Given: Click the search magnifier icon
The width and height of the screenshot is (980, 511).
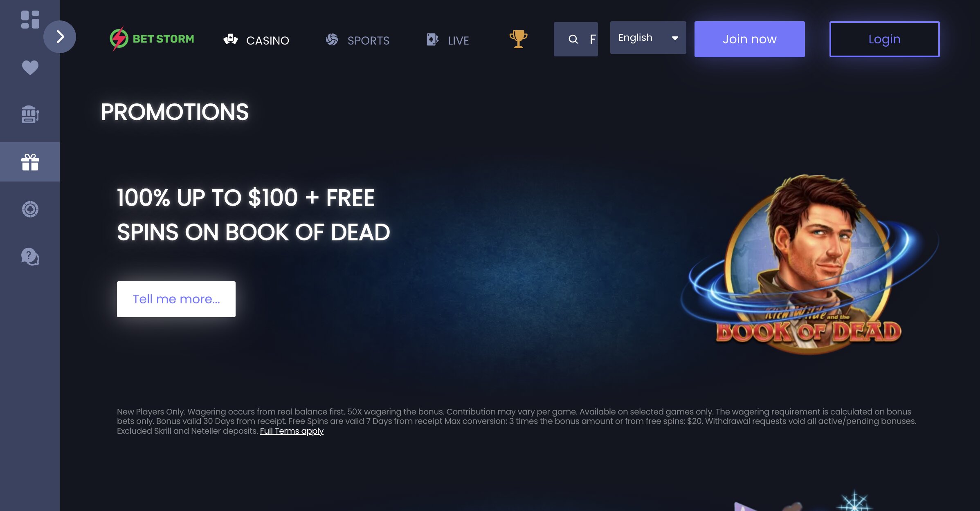Looking at the screenshot, I should coord(573,39).
